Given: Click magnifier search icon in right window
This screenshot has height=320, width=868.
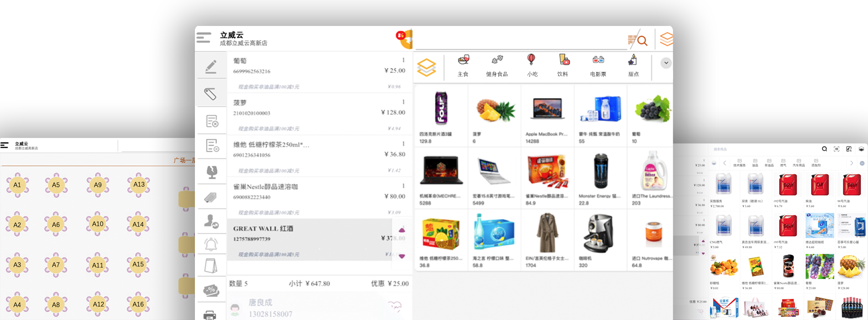Looking at the screenshot, I should [x=824, y=149].
